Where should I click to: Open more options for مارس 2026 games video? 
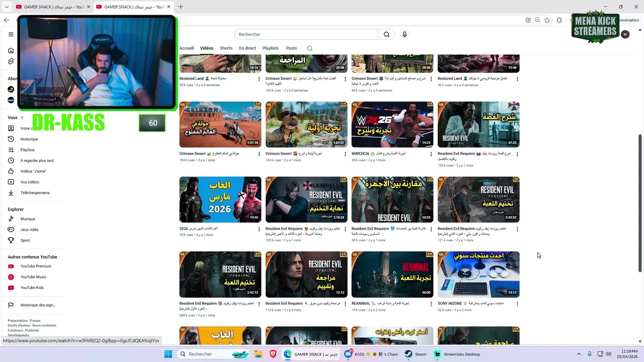click(259, 229)
